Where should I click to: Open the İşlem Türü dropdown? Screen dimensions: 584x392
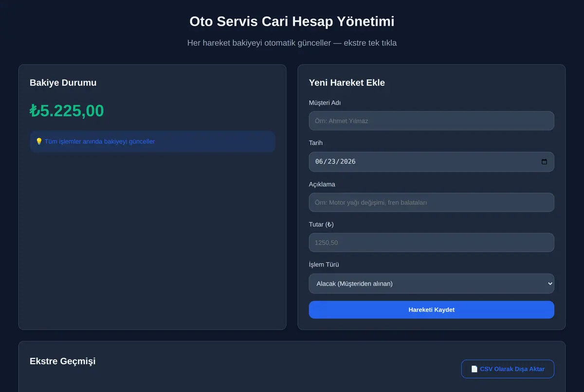(x=431, y=284)
